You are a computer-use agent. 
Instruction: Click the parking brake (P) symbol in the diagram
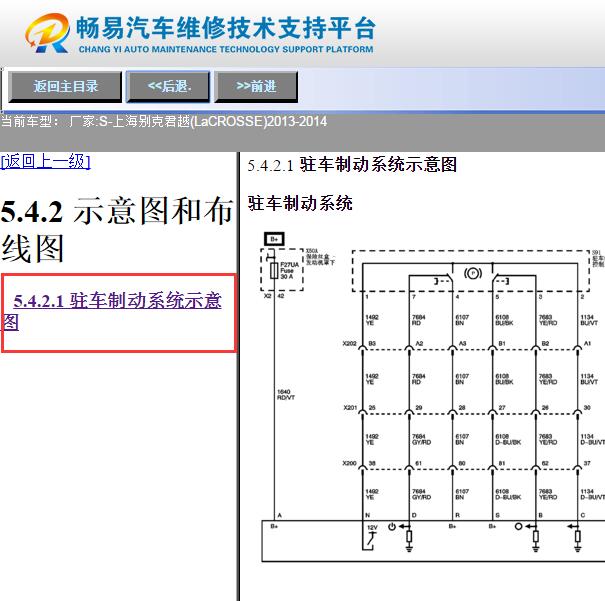tap(473, 273)
